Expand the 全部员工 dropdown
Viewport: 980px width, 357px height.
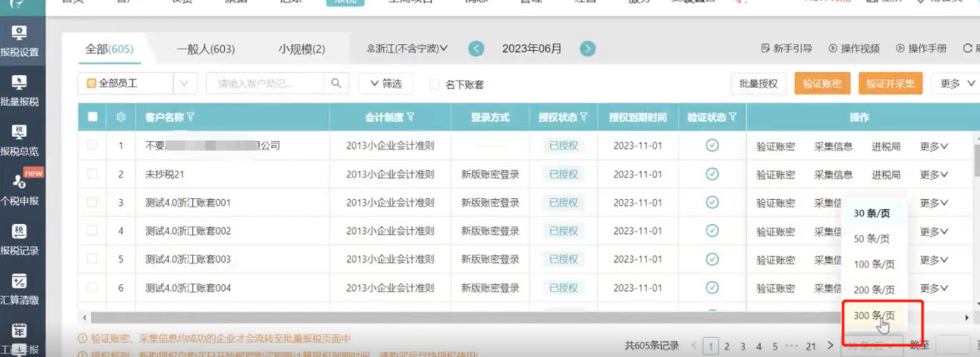coord(184,84)
